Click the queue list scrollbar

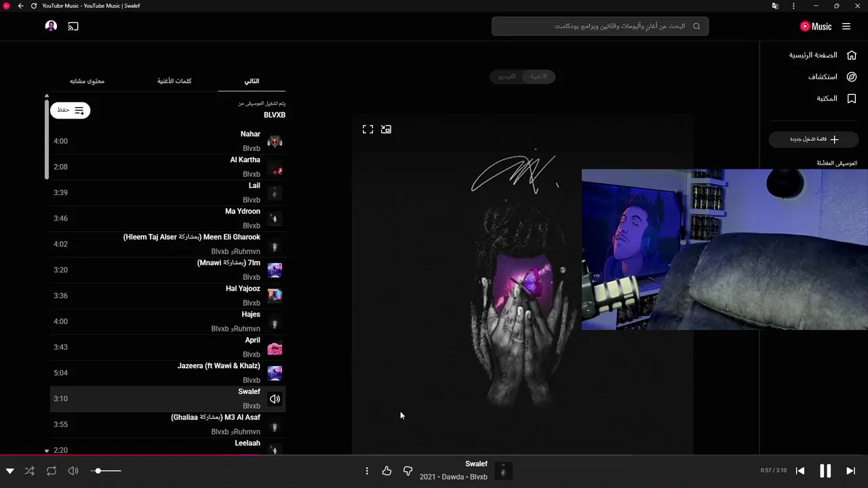(x=47, y=140)
